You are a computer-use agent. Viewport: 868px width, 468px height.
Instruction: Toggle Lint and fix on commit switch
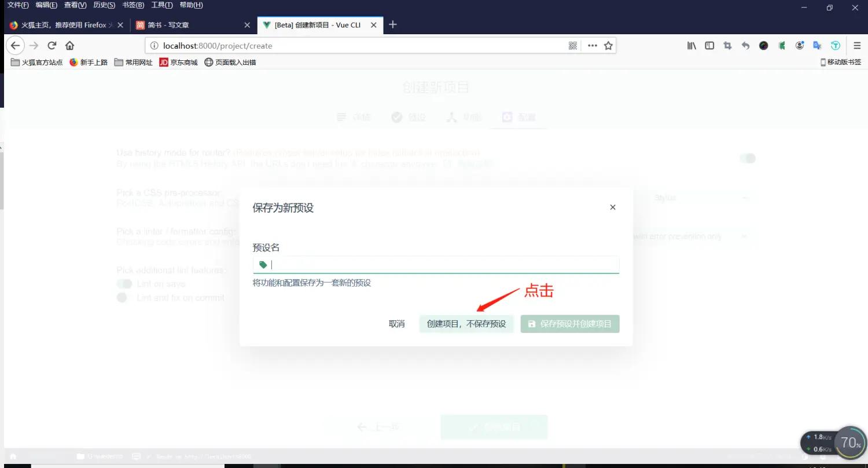tap(124, 298)
